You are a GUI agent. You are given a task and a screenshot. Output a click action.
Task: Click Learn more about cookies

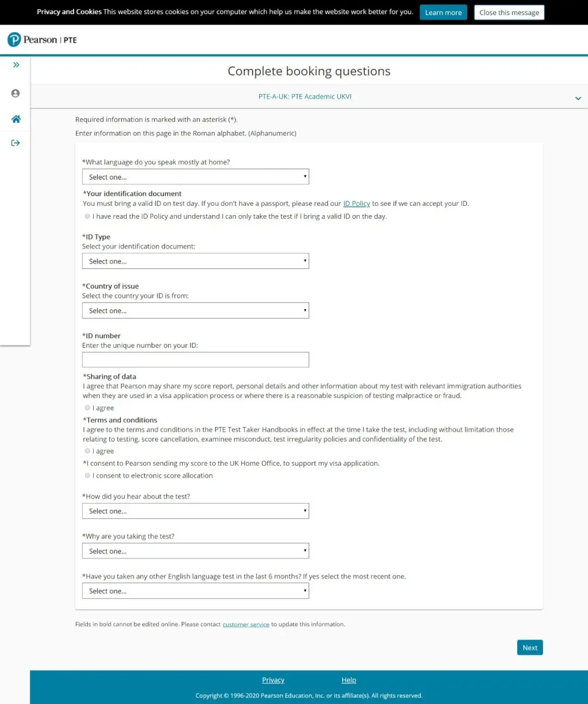point(443,13)
